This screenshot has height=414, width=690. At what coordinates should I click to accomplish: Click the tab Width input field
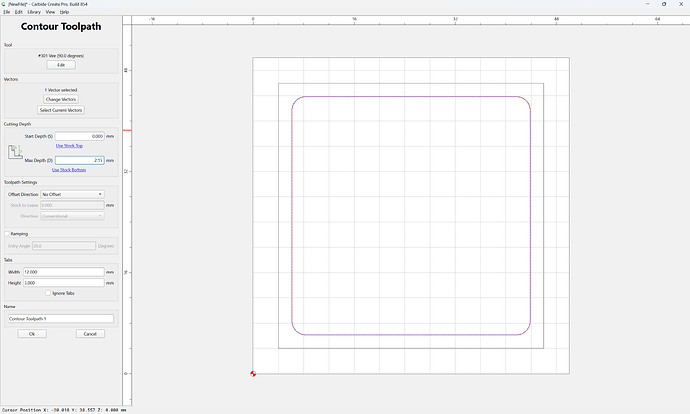pos(63,272)
